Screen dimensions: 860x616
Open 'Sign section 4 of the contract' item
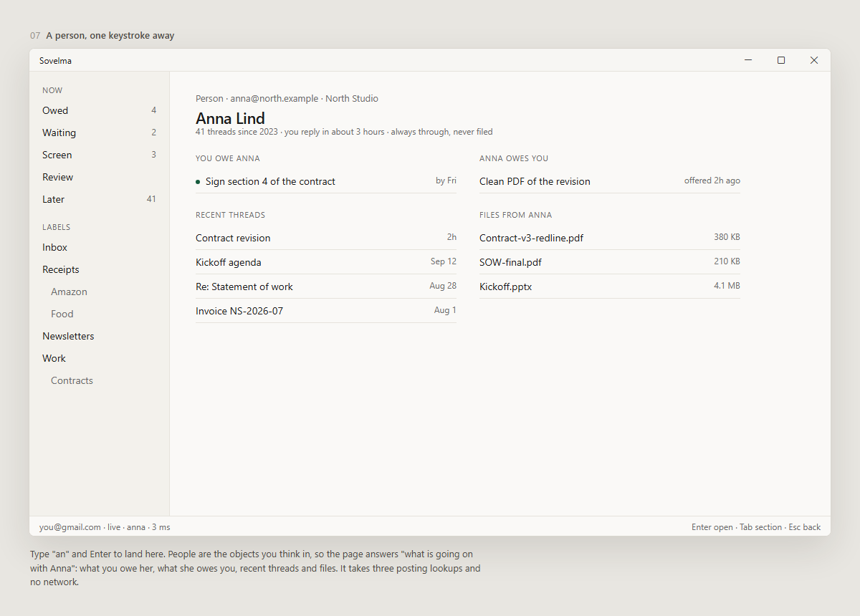click(326, 181)
